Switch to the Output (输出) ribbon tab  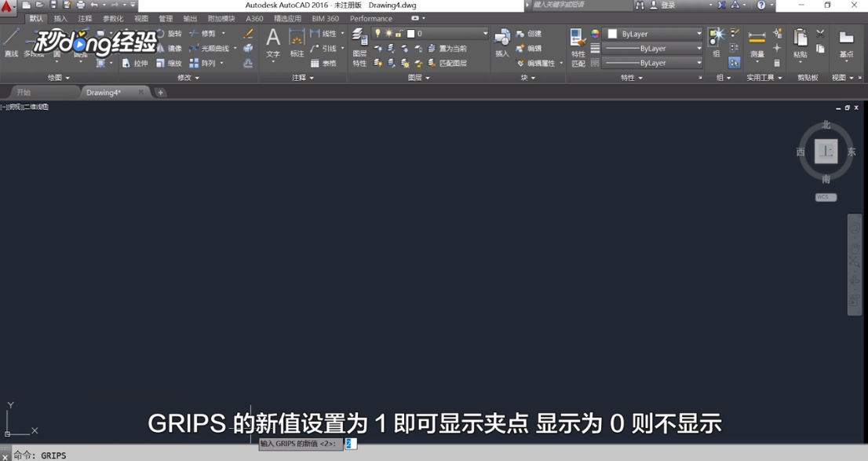(x=190, y=18)
